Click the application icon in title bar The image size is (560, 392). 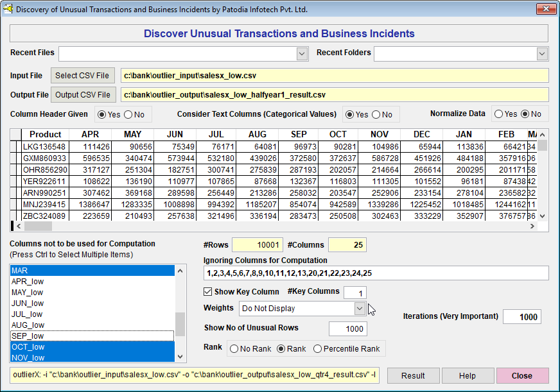(8, 9)
